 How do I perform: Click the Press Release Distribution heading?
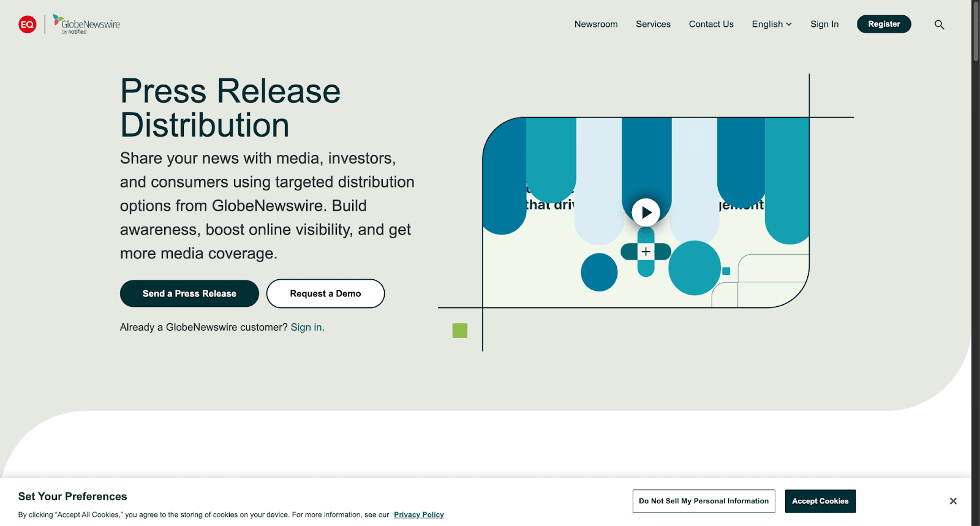[x=230, y=108]
